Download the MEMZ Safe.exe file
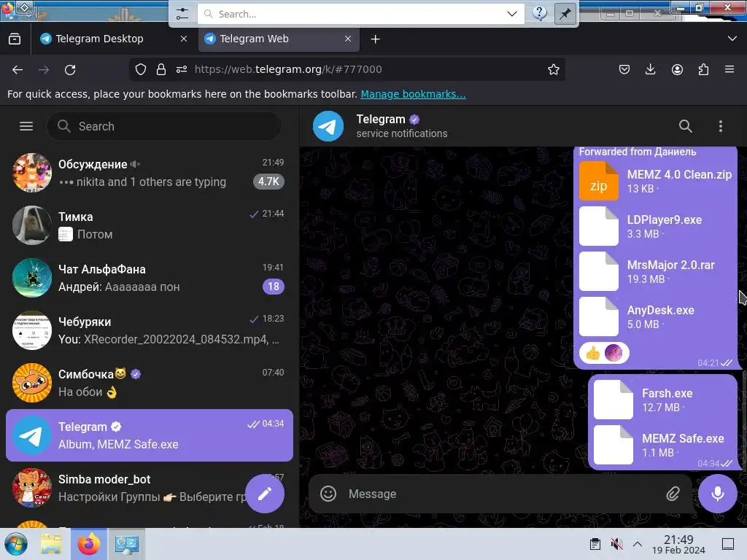 point(613,446)
